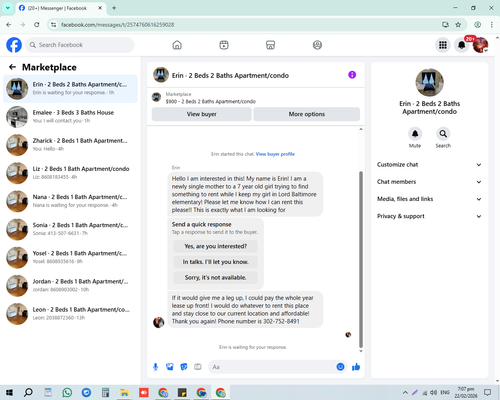Open the Leon 2 Beds 1 Bath chat
This screenshot has width=500, height=400.
[70, 314]
